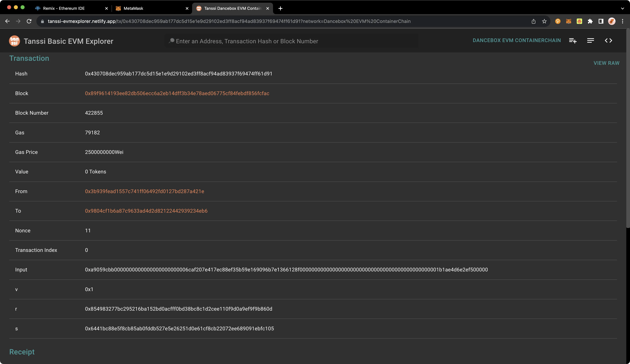Screen dimensions: 630x364
Task: Click the Transaction section heading
Action: point(29,58)
